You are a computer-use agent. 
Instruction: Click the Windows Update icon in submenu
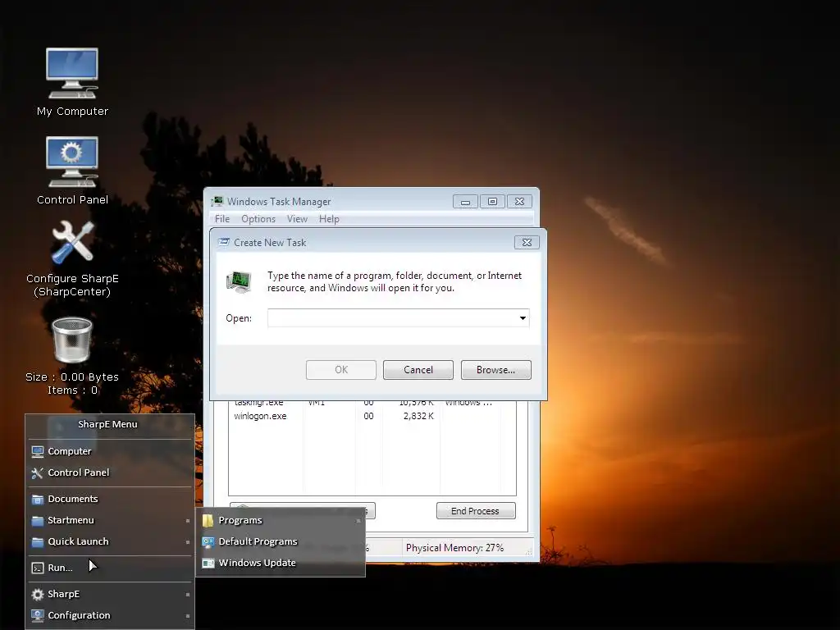pyautogui.click(x=208, y=563)
